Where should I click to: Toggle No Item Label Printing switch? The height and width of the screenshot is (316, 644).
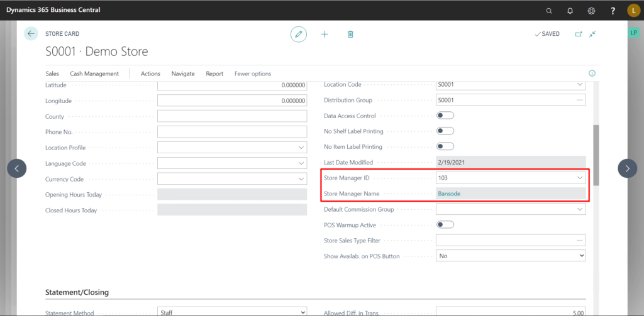pos(445,146)
